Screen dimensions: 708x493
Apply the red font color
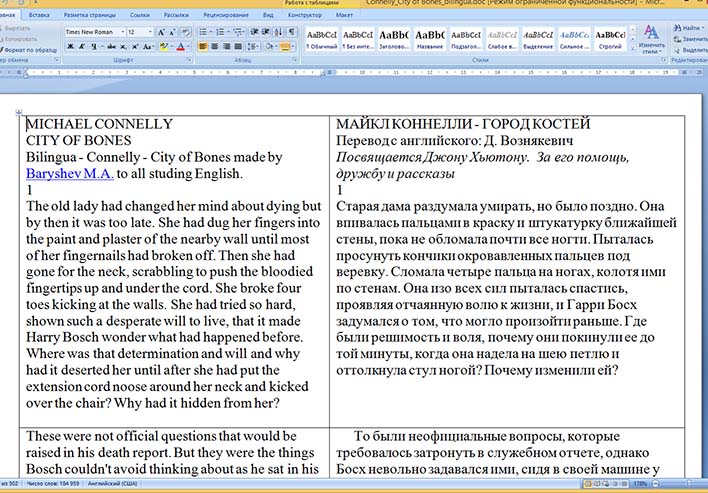click(x=180, y=47)
